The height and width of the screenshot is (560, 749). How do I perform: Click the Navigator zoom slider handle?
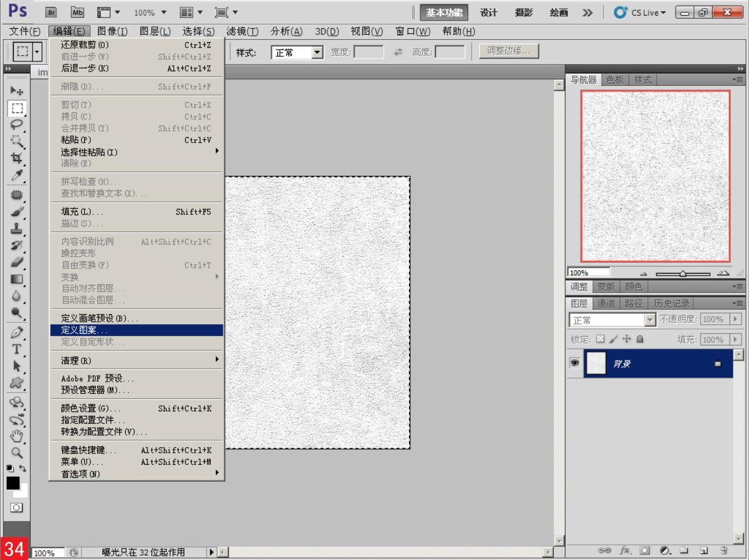tap(683, 273)
